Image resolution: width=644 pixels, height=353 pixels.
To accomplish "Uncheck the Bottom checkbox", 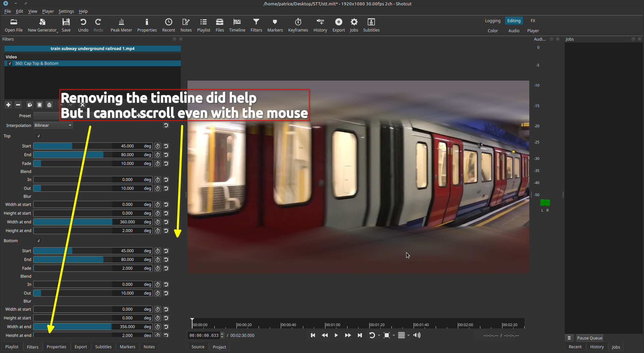I will pos(39,241).
